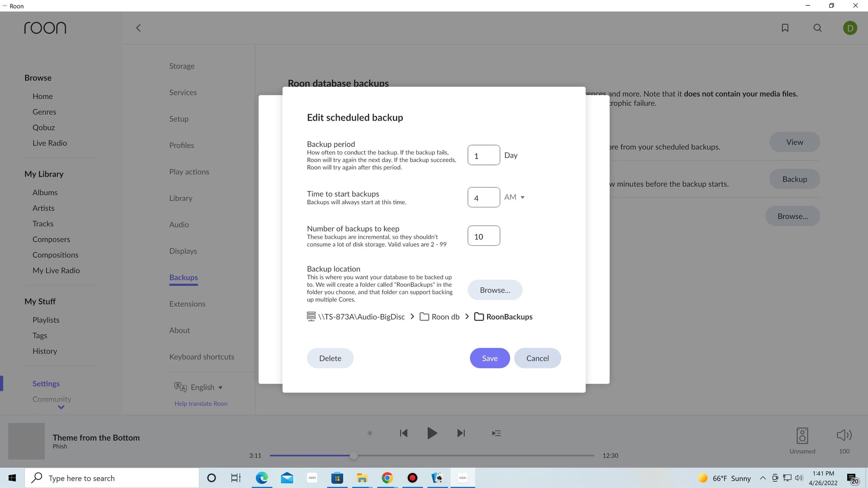The image size is (868, 488).
Task: Open Playlists under My Stuff
Action: point(46,320)
